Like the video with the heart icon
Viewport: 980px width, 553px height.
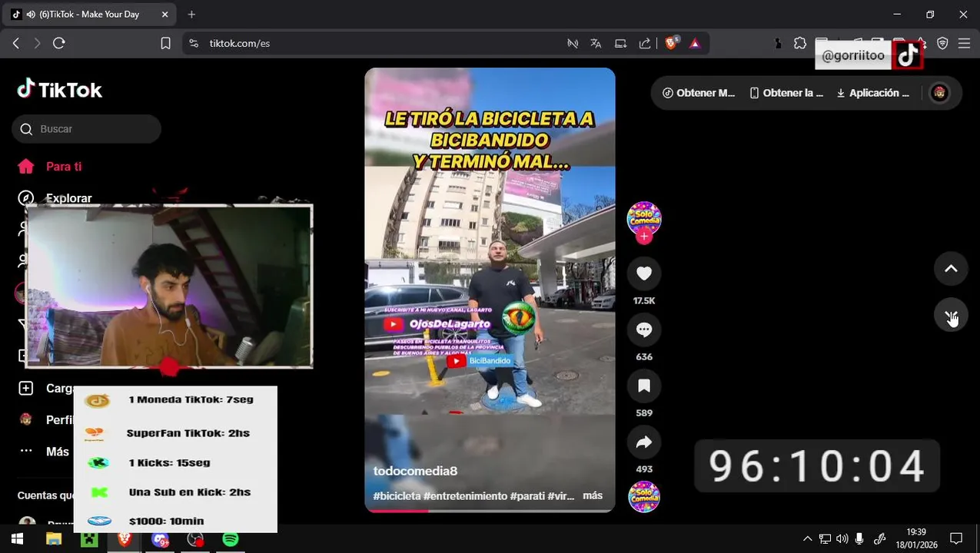pos(644,273)
